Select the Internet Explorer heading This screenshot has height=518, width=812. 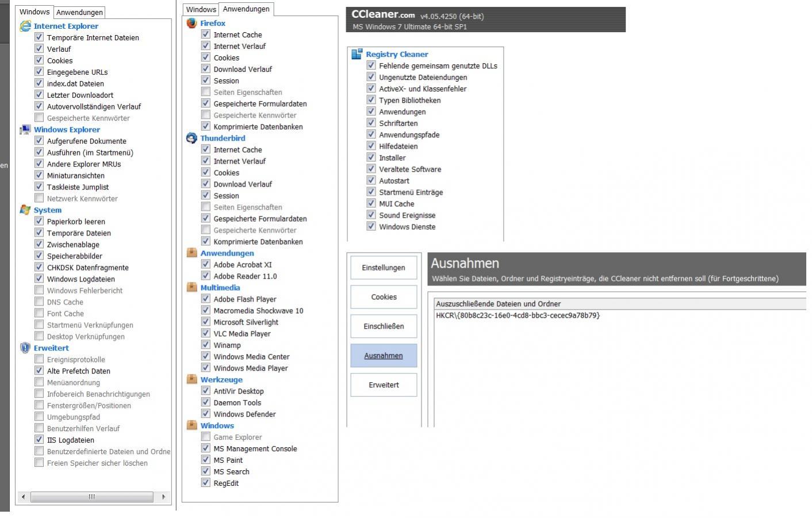(x=66, y=26)
